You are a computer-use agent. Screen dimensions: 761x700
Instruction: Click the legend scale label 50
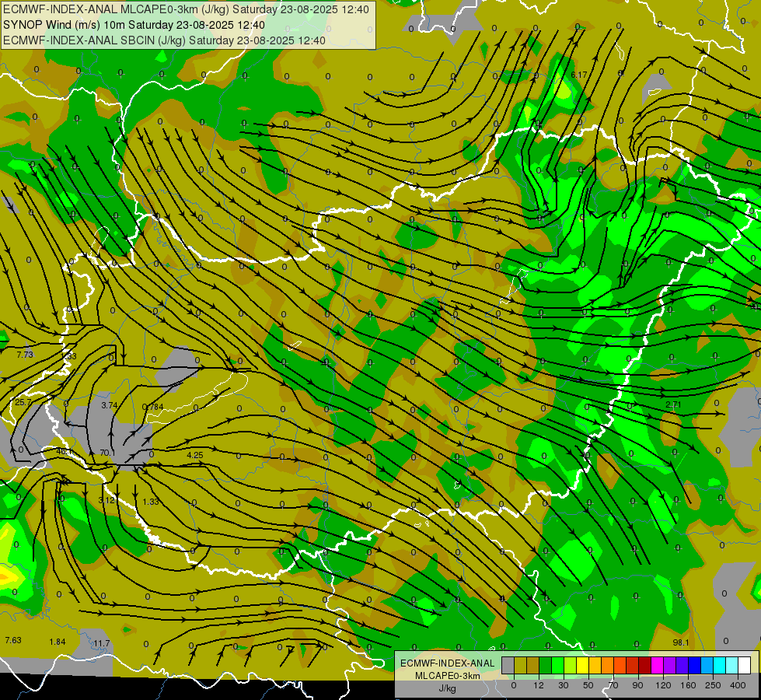(x=588, y=685)
